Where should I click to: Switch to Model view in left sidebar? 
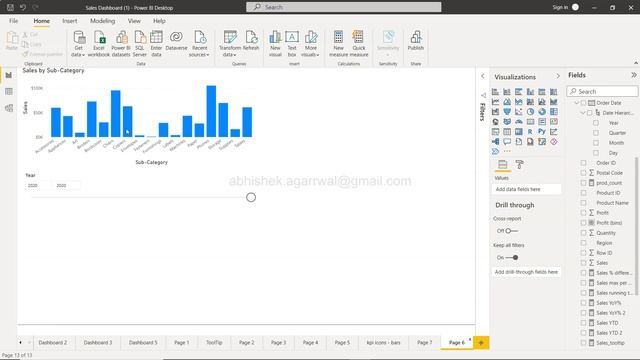point(9,108)
